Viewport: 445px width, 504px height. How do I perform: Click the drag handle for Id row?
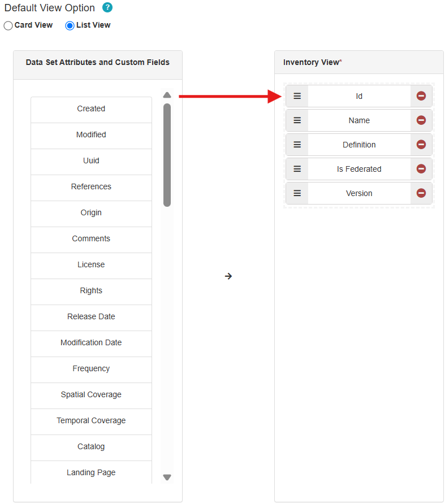(297, 96)
